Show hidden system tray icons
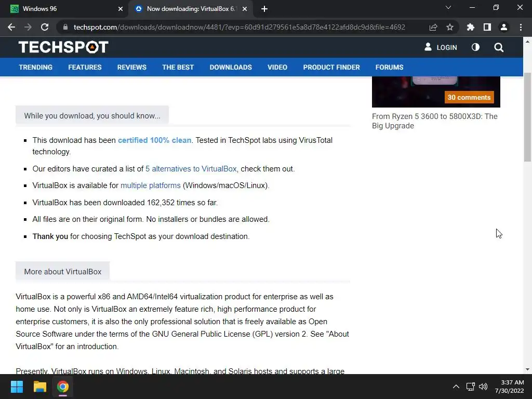This screenshot has width=532, height=399. 456,387
